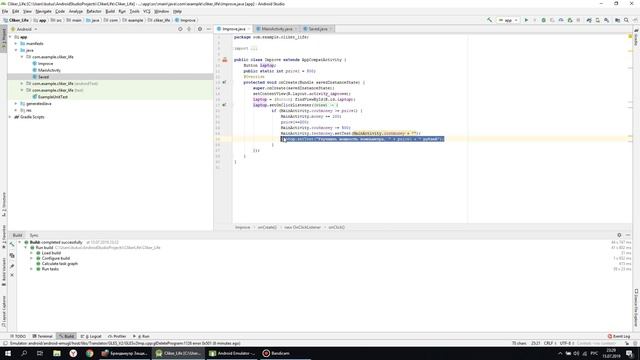The height and width of the screenshot is (360, 640).
Task: Click the taskbar search icon
Action: (x=24, y=353)
